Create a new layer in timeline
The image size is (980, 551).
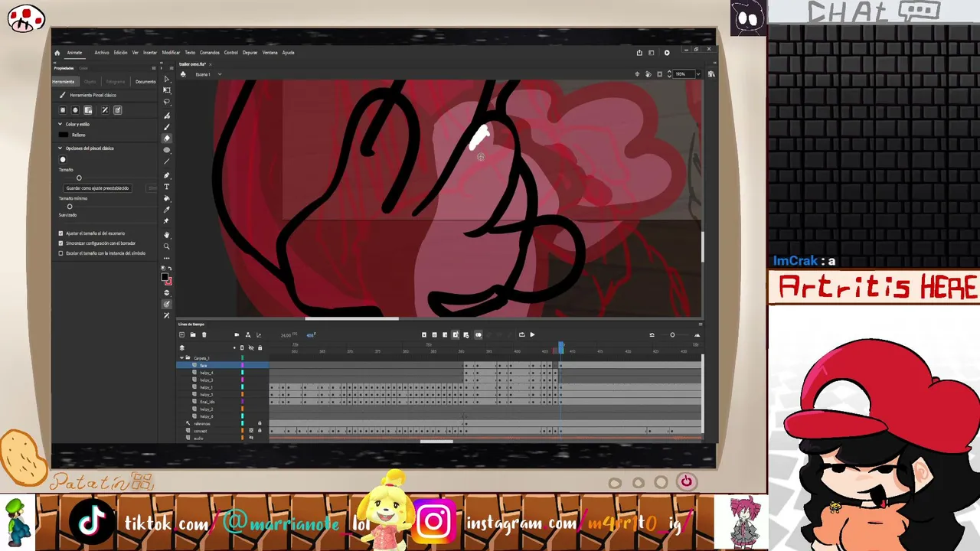point(181,334)
